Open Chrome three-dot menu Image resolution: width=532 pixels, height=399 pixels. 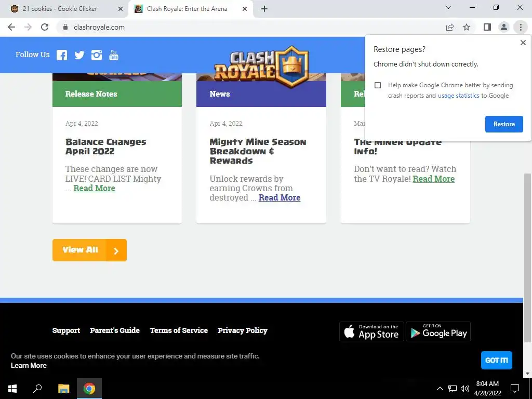click(521, 27)
